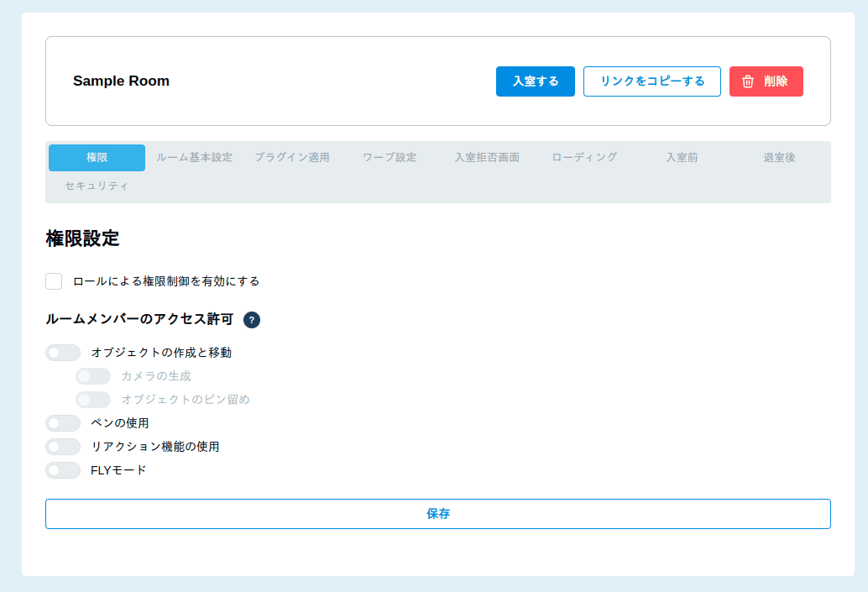
Task: Click リンクをコピーする to copy the room link
Action: [651, 81]
